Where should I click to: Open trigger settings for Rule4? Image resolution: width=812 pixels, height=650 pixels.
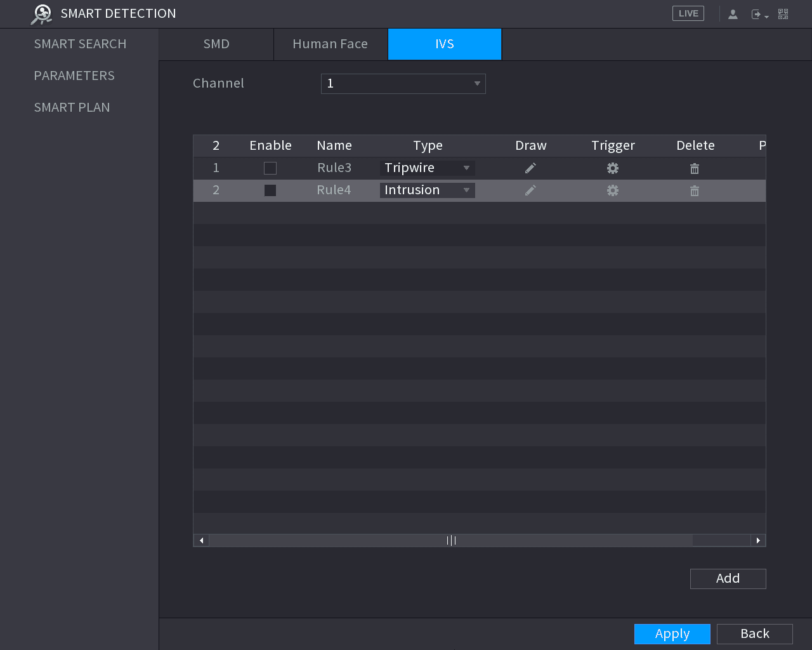(x=613, y=190)
